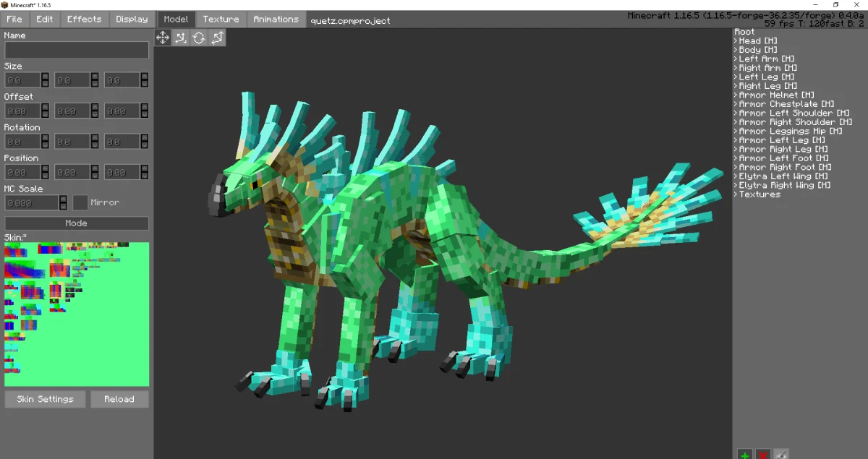Switch to the Animations tab
The width and height of the screenshot is (868, 459).
pos(276,20)
